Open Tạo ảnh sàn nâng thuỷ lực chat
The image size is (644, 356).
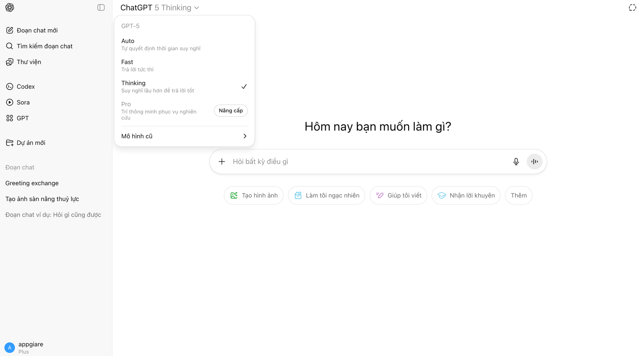pyautogui.click(x=56, y=199)
